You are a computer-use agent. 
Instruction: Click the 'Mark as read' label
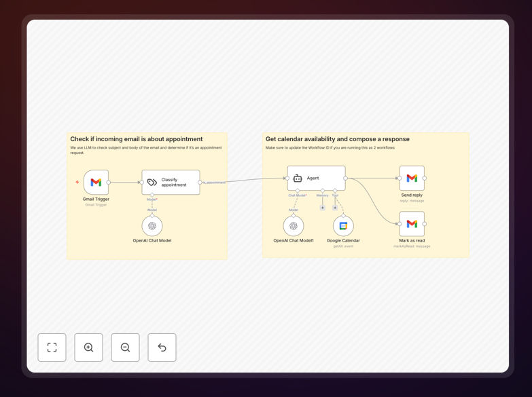[x=412, y=240]
